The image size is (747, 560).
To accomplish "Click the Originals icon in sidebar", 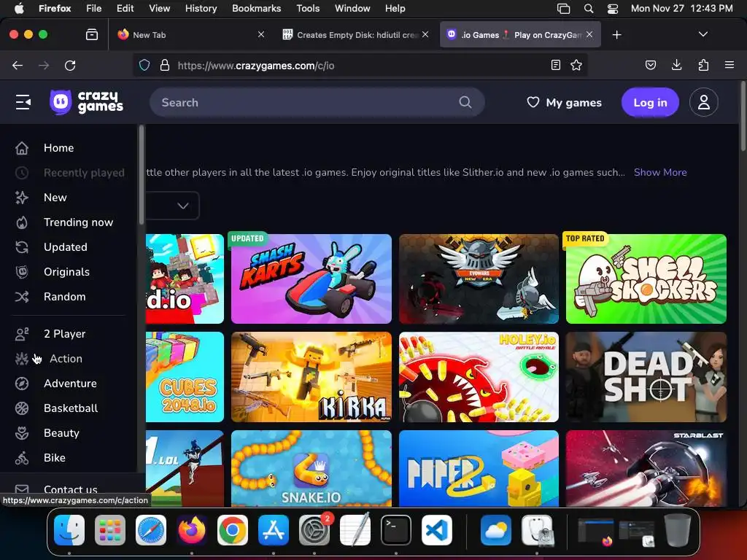I will (22, 272).
